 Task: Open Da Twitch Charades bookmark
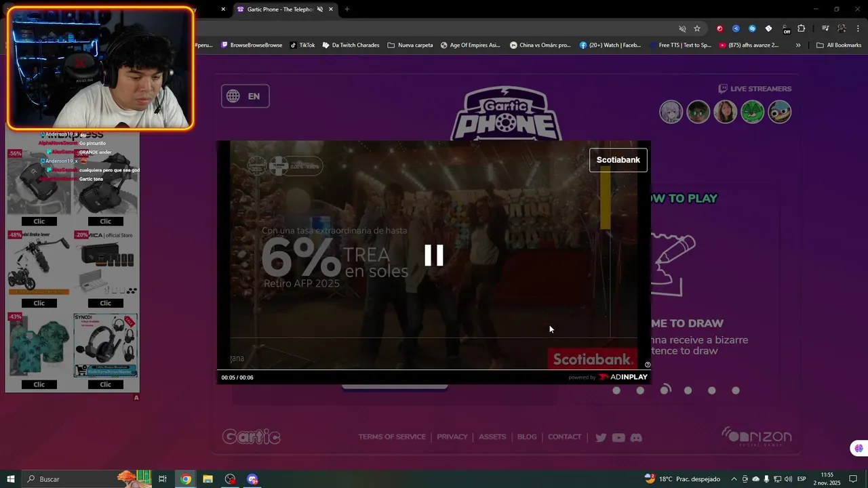click(351, 45)
